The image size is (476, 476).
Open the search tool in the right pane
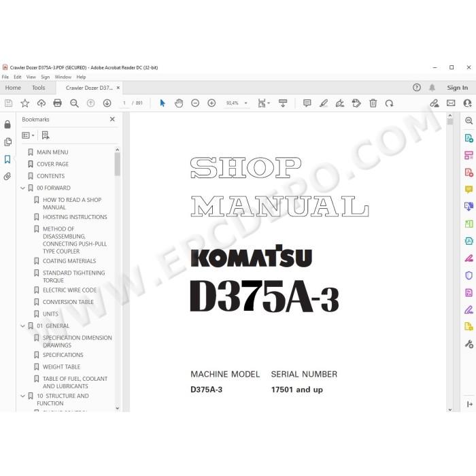(469, 120)
